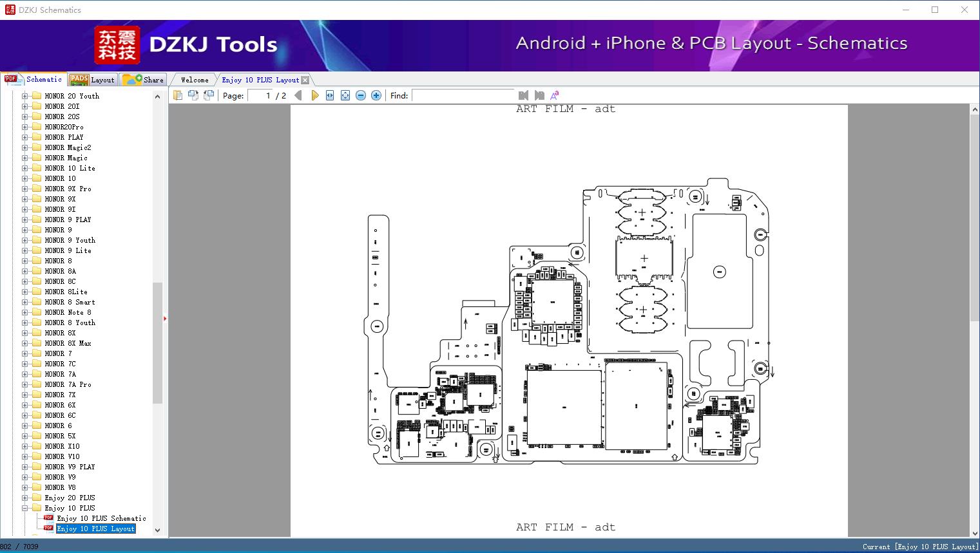
Task: Select the HONOR 9 Youth folder
Action: (70, 240)
